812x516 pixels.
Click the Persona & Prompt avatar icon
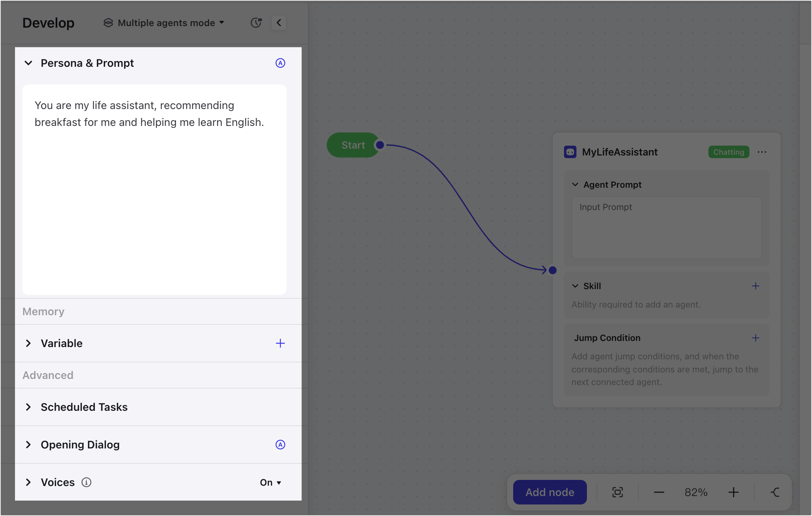279,63
